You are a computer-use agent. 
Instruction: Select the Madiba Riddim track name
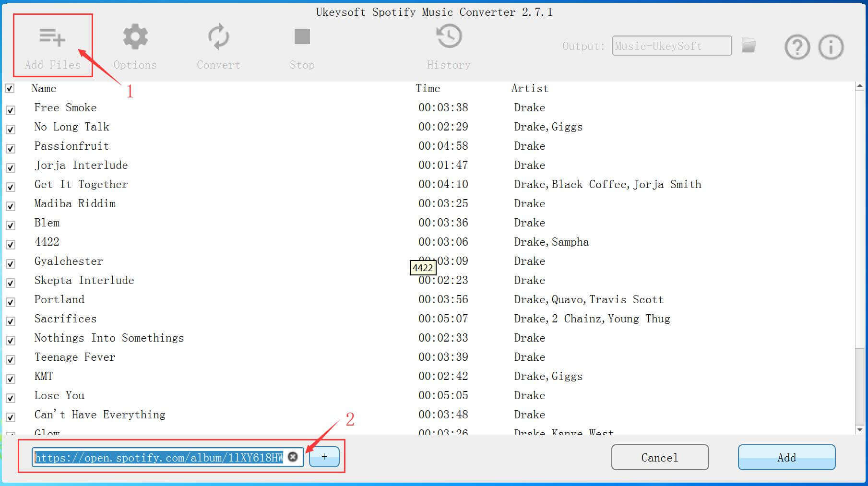point(75,203)
